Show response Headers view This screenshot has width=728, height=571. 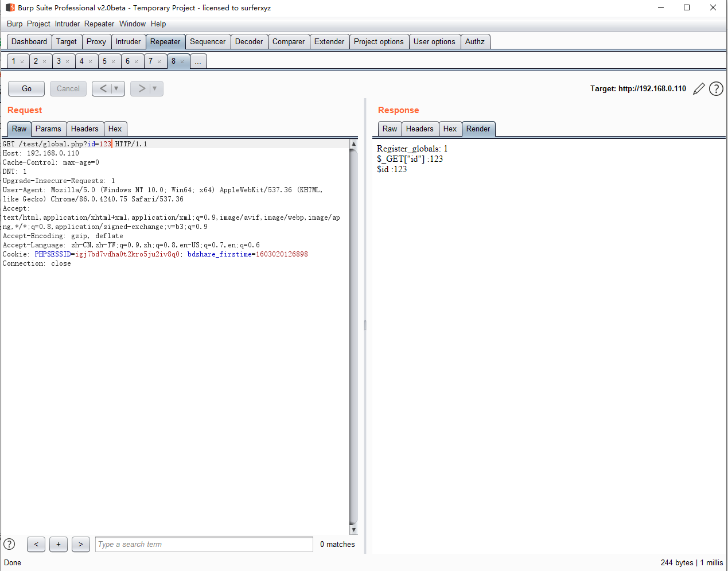tap(420, 129)
